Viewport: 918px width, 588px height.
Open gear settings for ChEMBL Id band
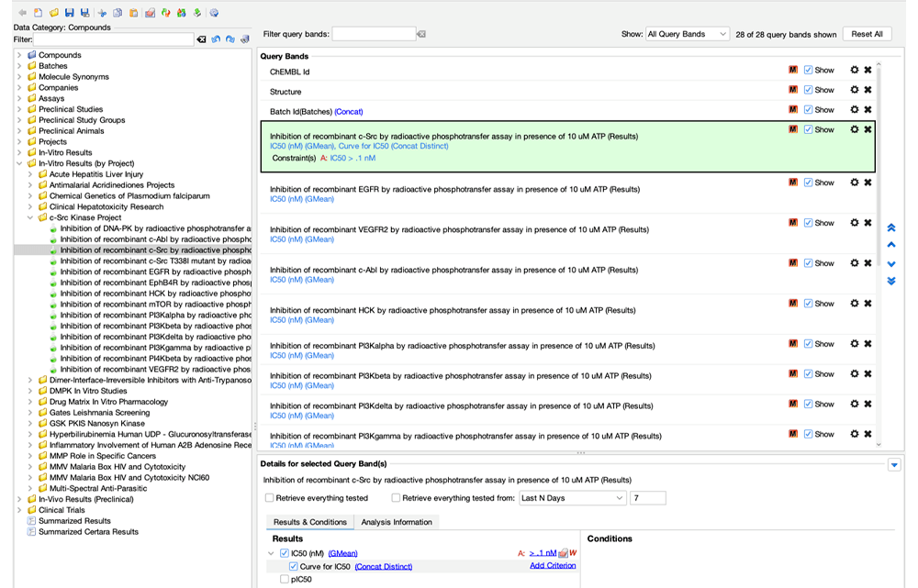pyautogui.click(x=854, y=70)
